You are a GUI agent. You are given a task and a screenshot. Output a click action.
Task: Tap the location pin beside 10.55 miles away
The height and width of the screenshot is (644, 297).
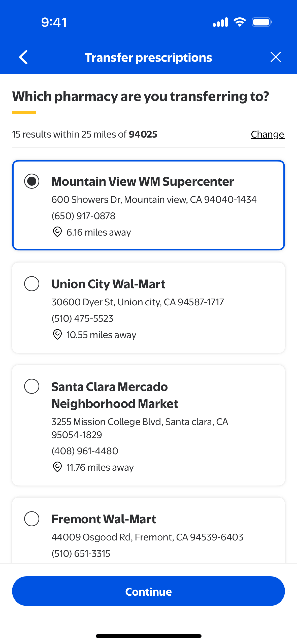(57, 334)
